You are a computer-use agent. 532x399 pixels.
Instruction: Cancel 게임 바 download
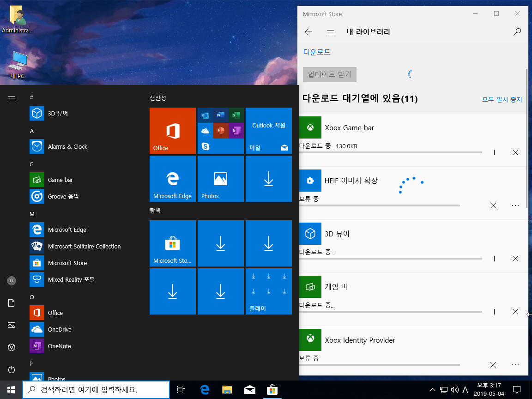click(515, 312)
